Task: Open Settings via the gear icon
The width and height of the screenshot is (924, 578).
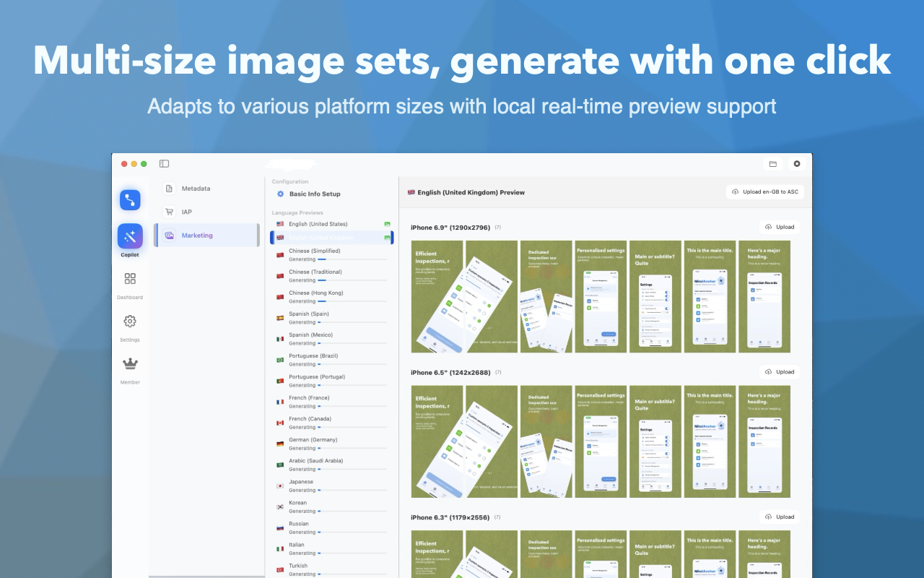Action: click(x=130, y=322)
